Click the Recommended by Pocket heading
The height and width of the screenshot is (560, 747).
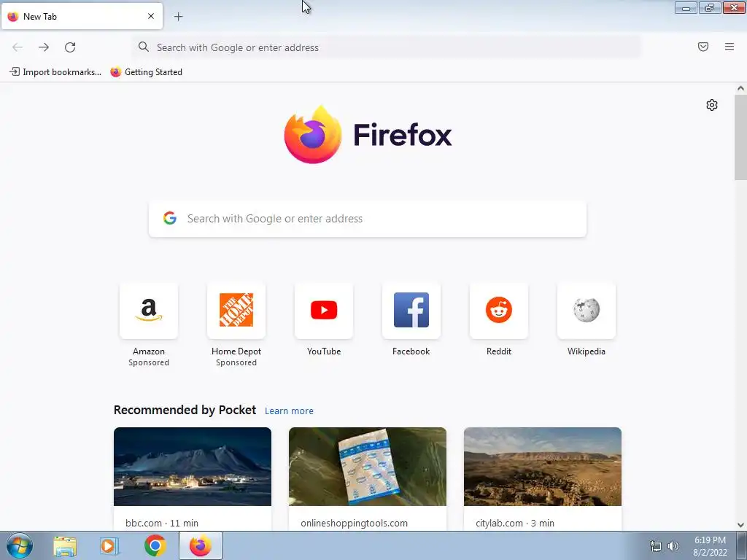pyautogui.click(x=185, y=410)
